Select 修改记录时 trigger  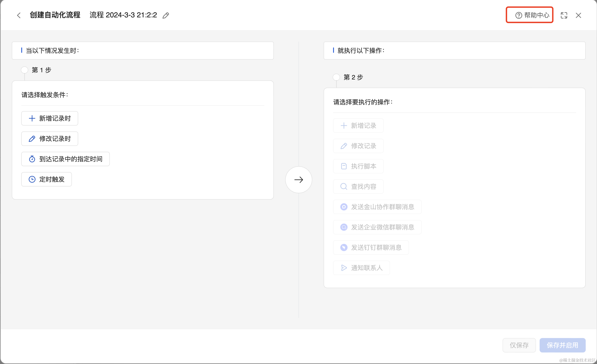(x=50, y=138)
